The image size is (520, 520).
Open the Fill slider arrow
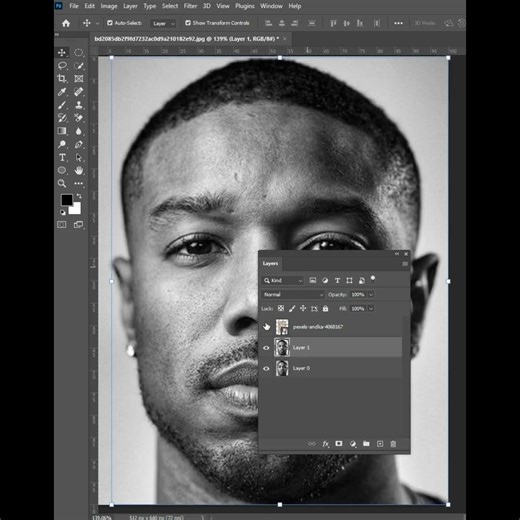(371, 309)
